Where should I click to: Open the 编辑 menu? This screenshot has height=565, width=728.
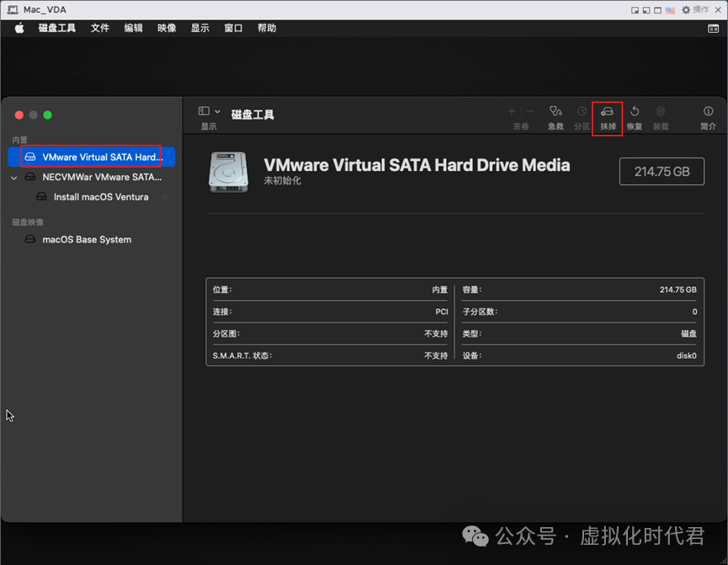[x=133, y=28]
